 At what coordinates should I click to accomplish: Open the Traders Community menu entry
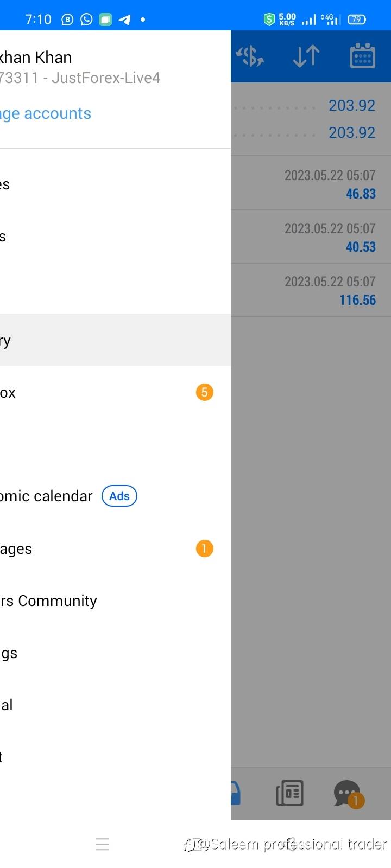tap(49, 601)
